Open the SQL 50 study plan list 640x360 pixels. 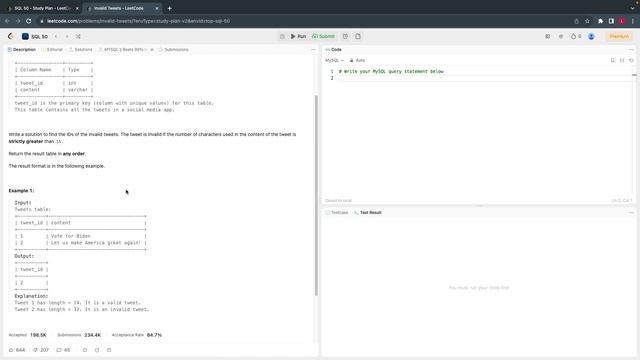coord(35,36)
